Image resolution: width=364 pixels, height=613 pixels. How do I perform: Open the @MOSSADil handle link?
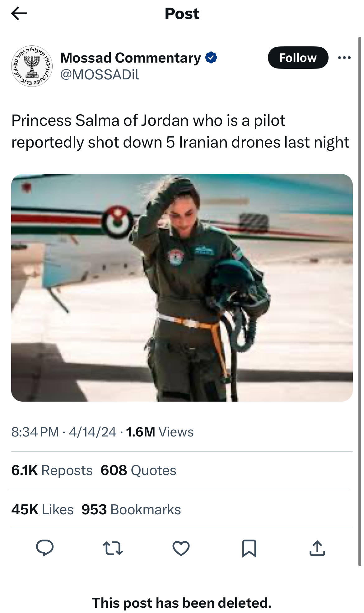(x=100, y=75)
